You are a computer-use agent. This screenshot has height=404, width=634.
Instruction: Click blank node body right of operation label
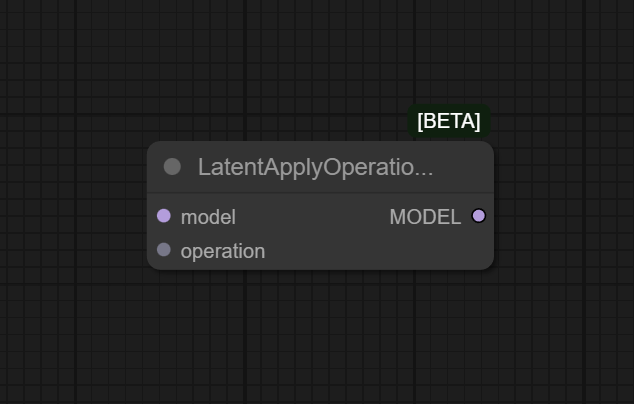pos(380,251)
